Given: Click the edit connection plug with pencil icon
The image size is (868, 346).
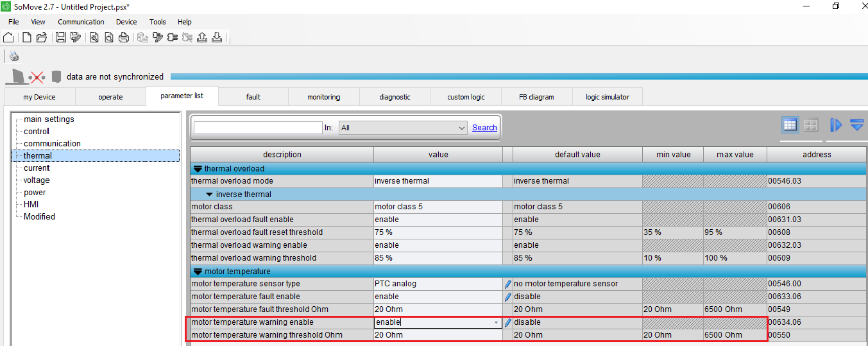Looking at the screenshot, I should tap(158, 37).
